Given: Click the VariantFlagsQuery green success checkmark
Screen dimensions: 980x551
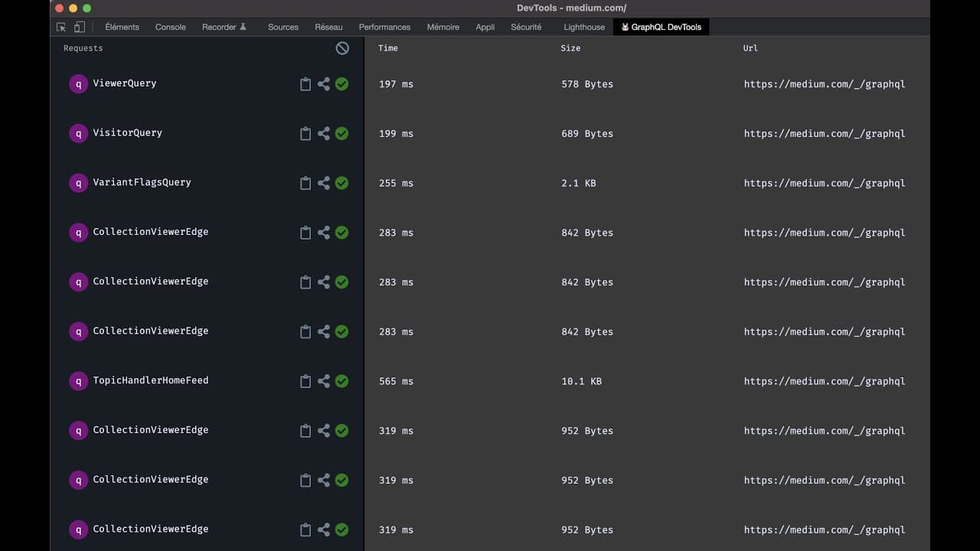Looking at the screenshot, I should [x=342, y=184].
